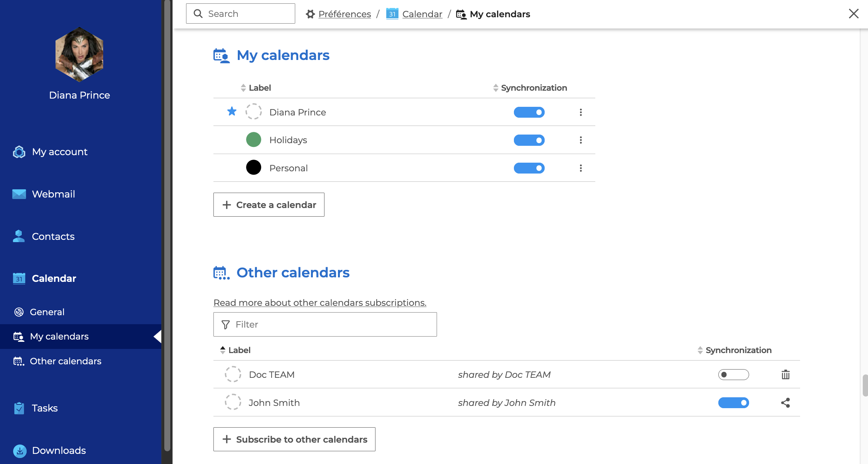This screenshot has width=868, height=464.
Task: Enable synchronization for Doc TEAM calendar
Action: (x=733, y=374)
